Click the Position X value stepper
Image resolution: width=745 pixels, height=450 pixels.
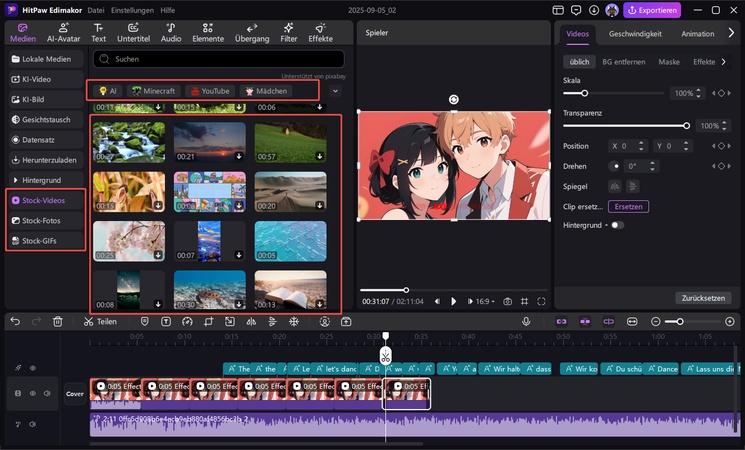[641, 146]
